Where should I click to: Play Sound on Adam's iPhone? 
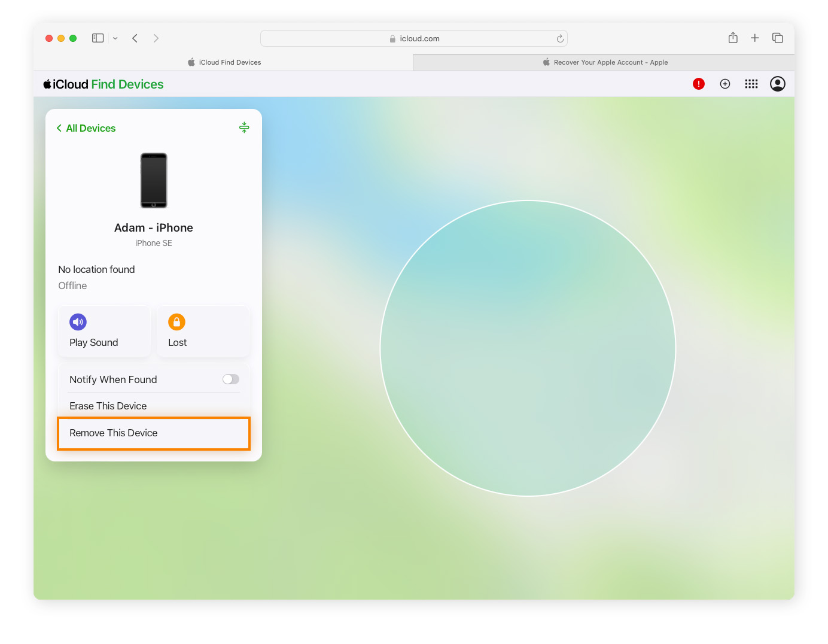click(x=104, y=332)
